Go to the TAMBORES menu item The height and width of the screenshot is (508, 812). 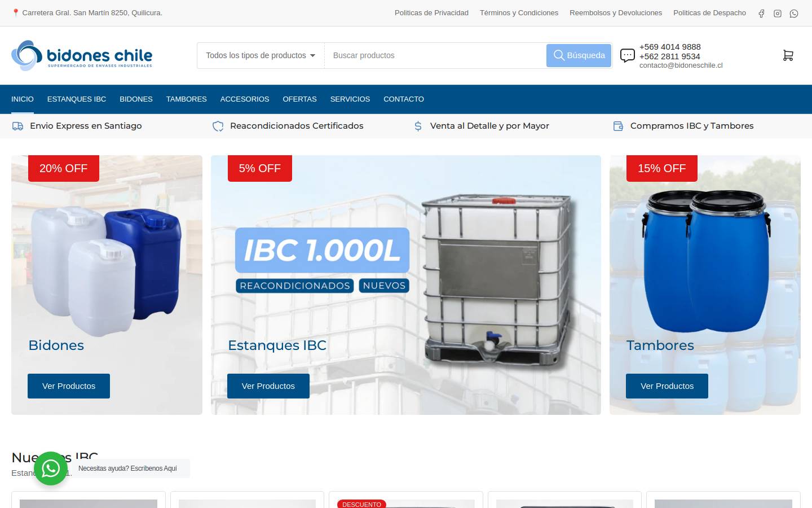pyautogui.click(x=187, y=99)
